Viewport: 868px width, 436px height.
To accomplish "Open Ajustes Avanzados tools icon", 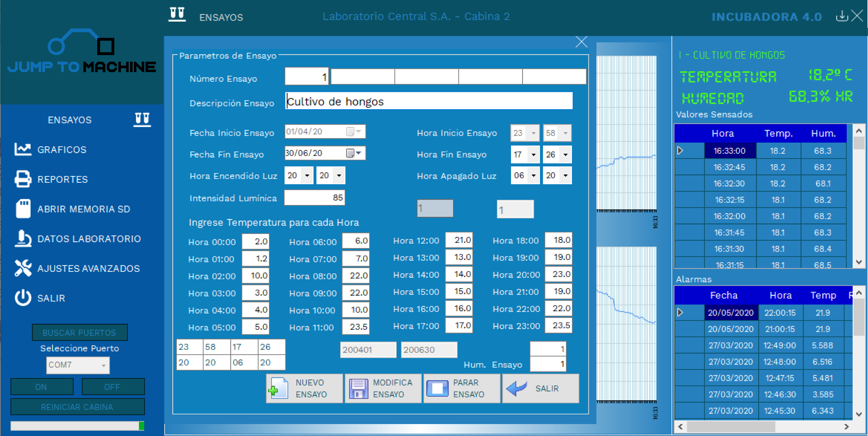I will tap(23, 268).
